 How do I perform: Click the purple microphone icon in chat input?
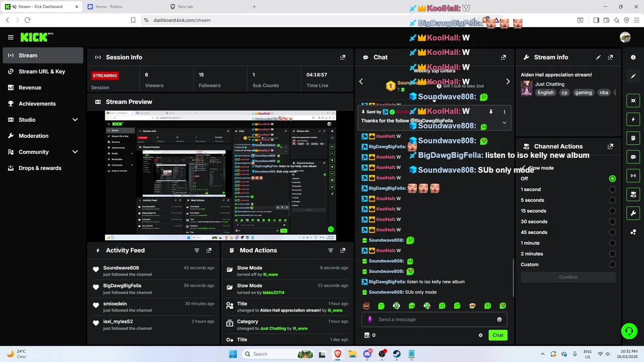tap(370, 319)
